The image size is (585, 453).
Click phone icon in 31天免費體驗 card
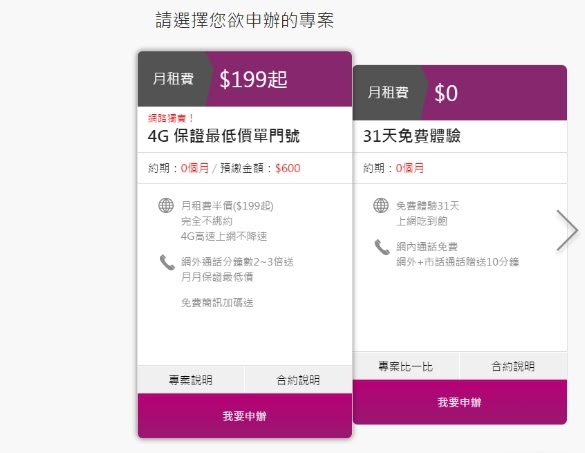(382, 247)
